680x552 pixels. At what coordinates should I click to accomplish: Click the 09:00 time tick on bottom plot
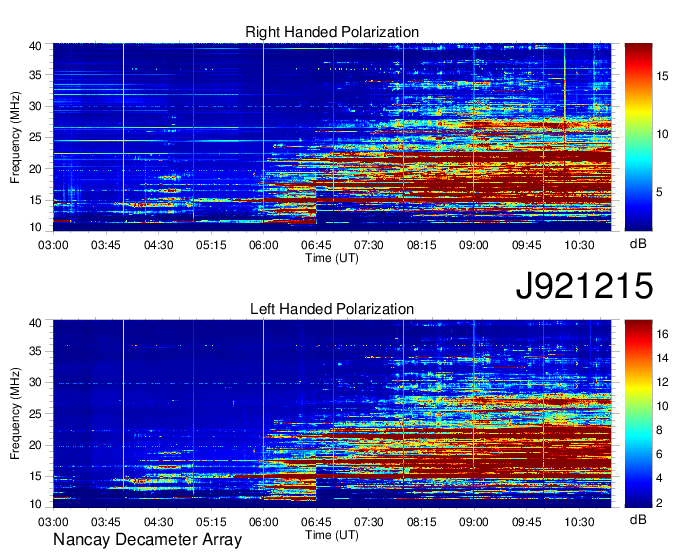tap(474, 522)
